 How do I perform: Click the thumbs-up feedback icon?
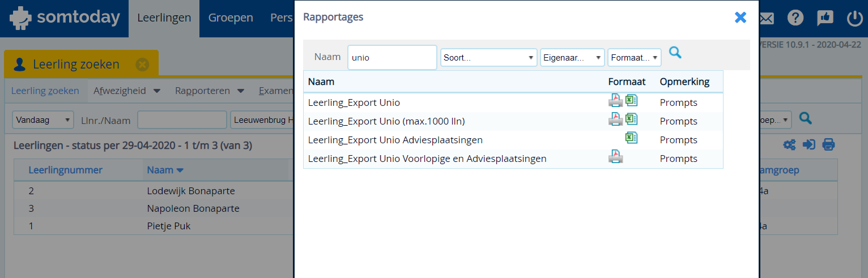[825, 18]
